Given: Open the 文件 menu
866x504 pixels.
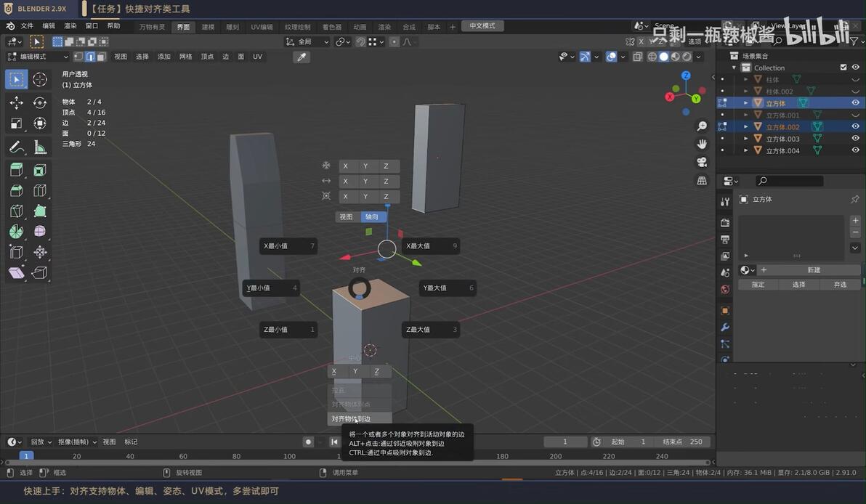Looking at the screenshot, I should tap(26, 26).
